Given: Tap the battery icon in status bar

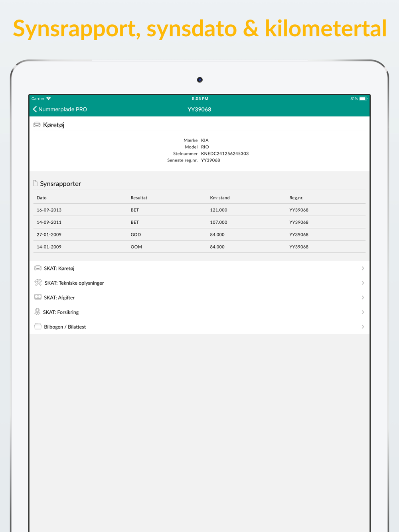Looking at the screenshot, I should click(x=363, y=99).
